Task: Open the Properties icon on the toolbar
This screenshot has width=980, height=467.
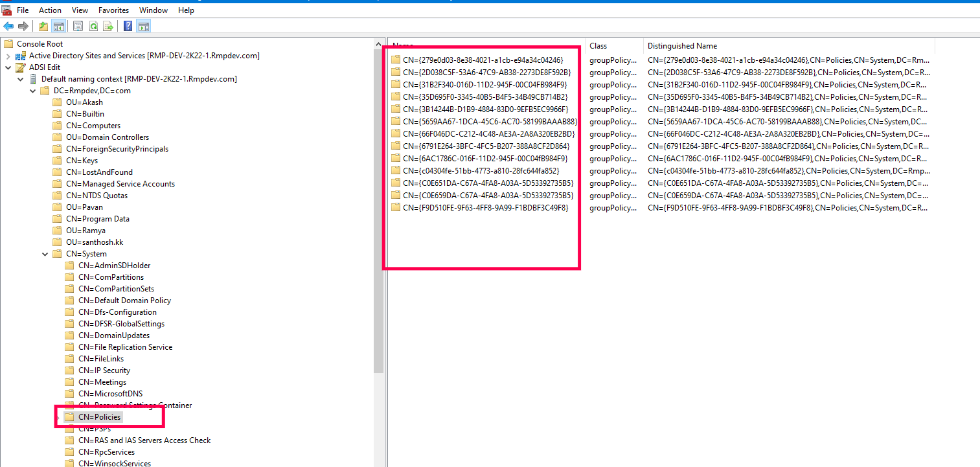Action: click(x=78, y=26)
